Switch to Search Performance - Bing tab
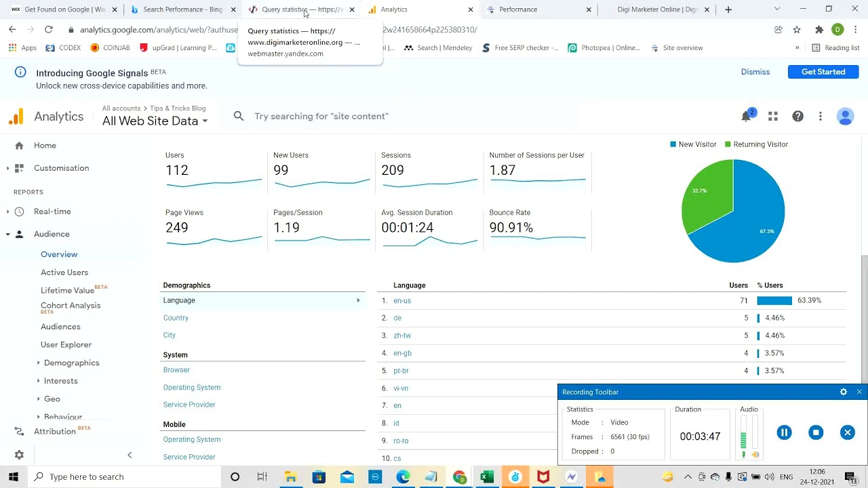The width and height of the screenshot is (868, 488). click(x=182, y=9)
